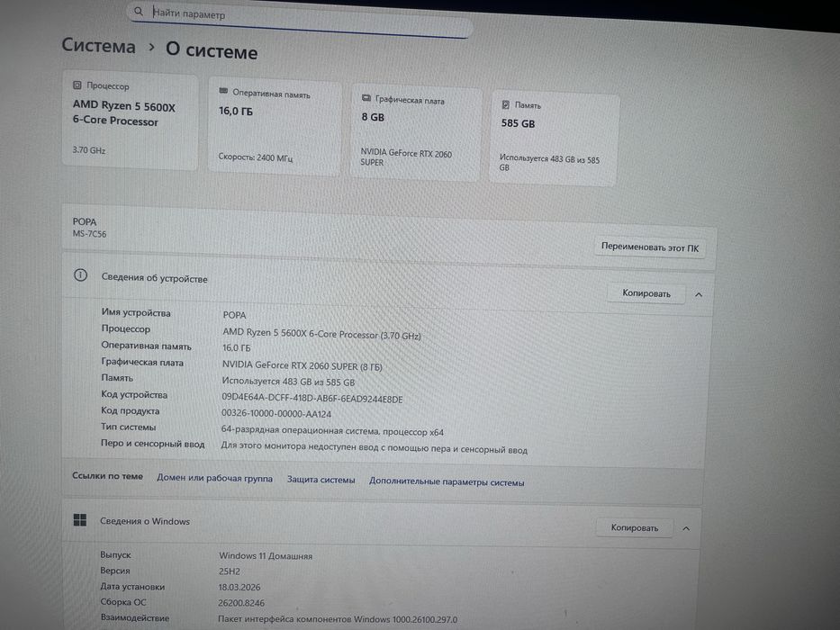
Task: Click the processor chip icon in Процессор card
Action: (x=77, y=85)
